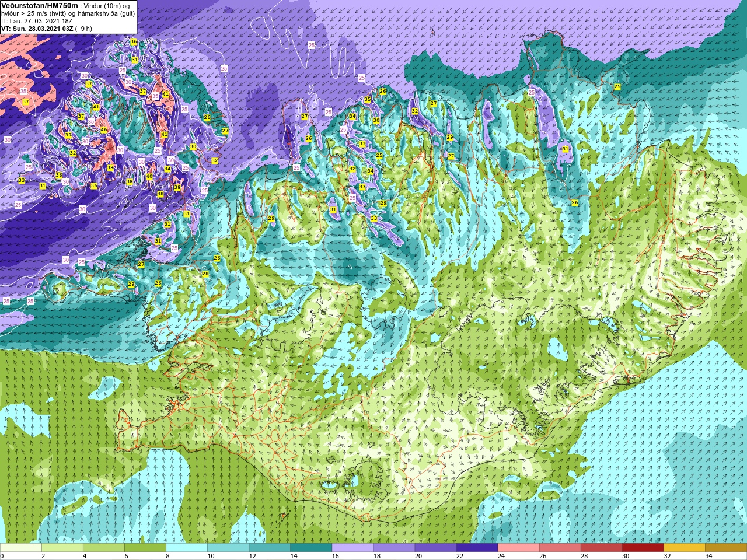Pick the 20–22 m/s violet legend swatch

tap(435, 548)
